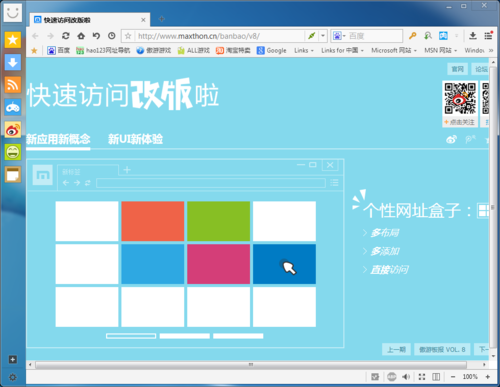
Task: Open the sidebar settings gear
Action: pos(13,377)
